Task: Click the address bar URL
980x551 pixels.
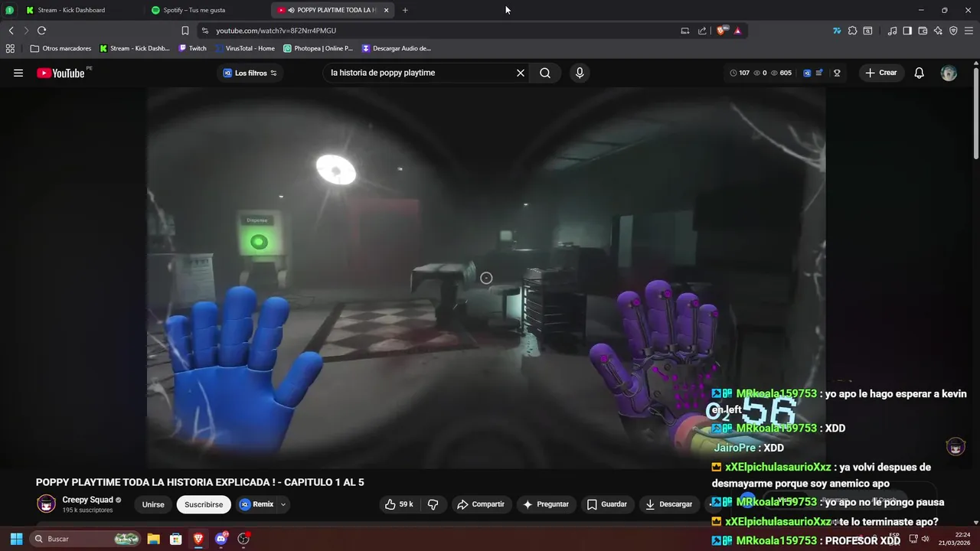Action: (x=276, y=31)
